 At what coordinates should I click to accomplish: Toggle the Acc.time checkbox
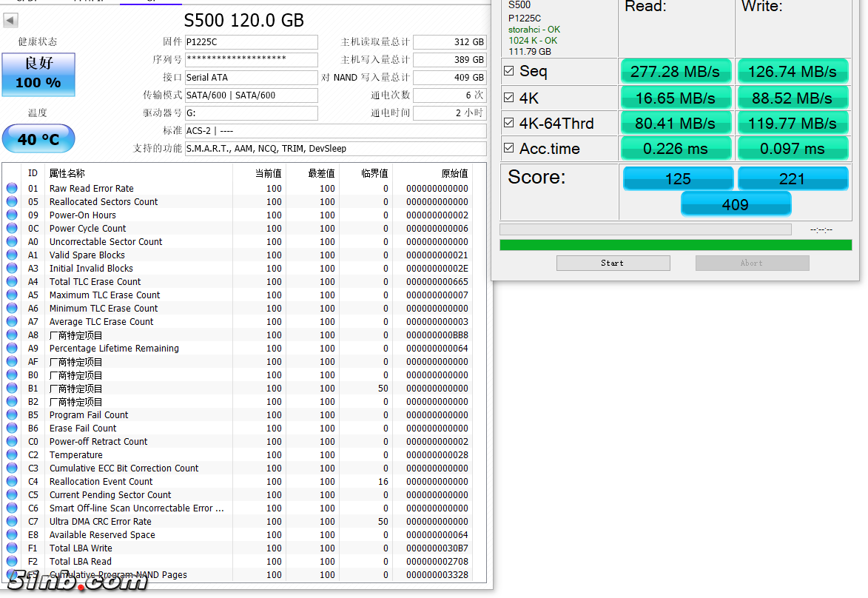point(509,148)
